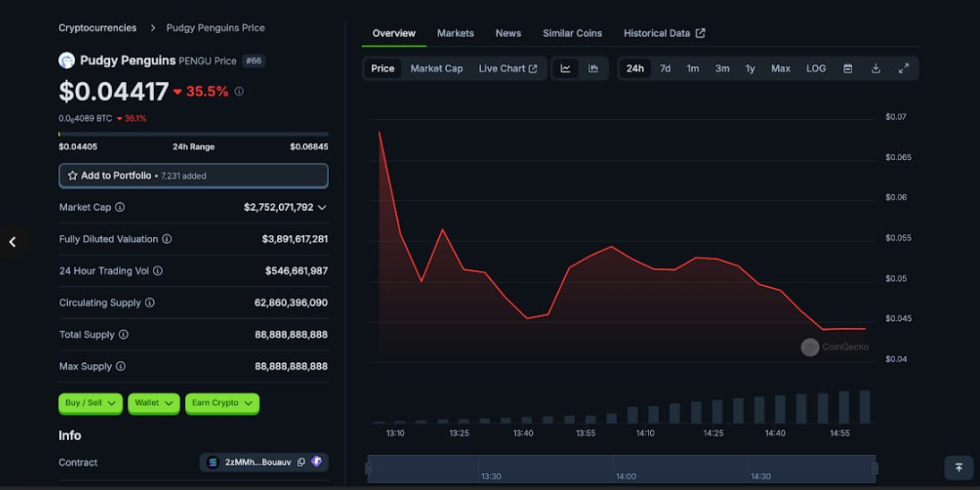Open the Earn Crypto dropdown

tap(222, 403)
